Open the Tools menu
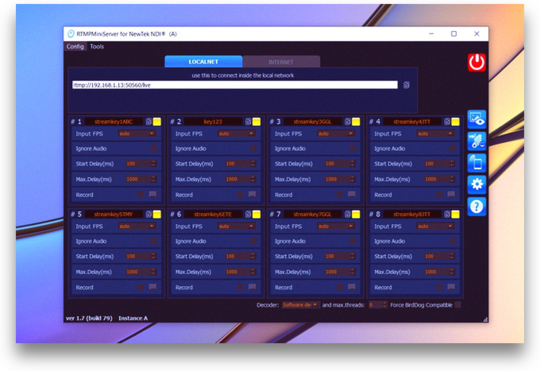Viewport: 540px width, 371px height. tap(97, 47)
